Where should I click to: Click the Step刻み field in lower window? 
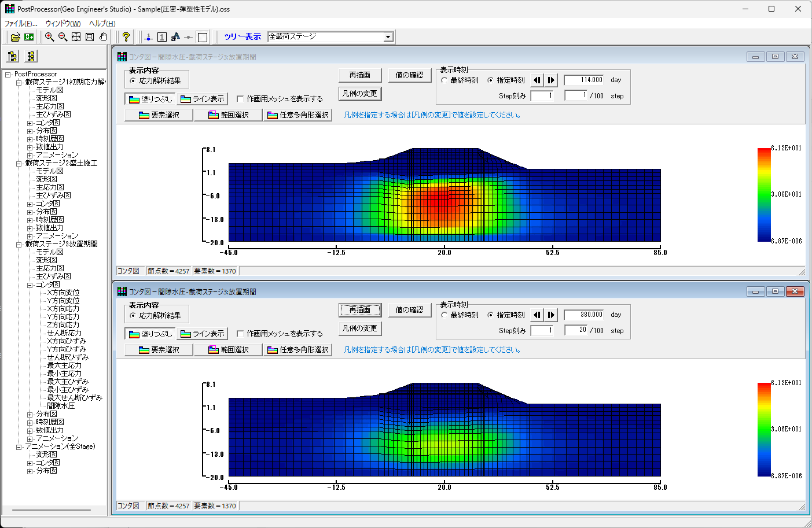[x=542, y=330]
